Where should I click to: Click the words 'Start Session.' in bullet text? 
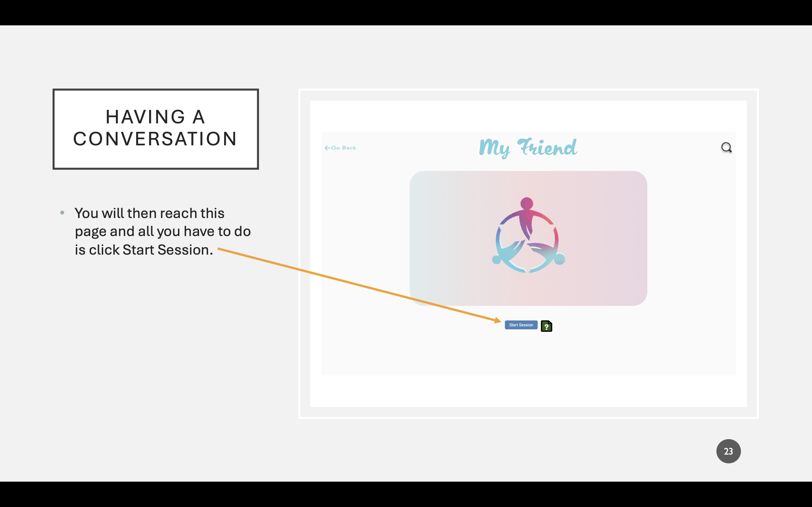tap(168, 250)
